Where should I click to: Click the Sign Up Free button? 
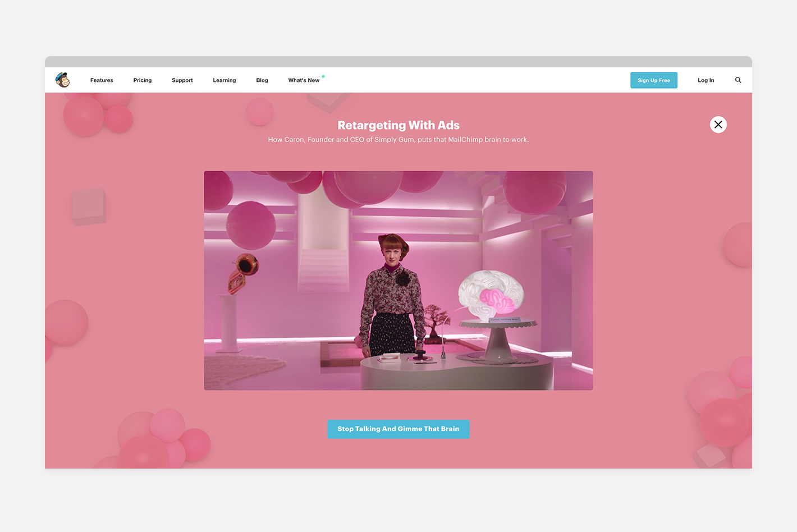pos(654,80)
